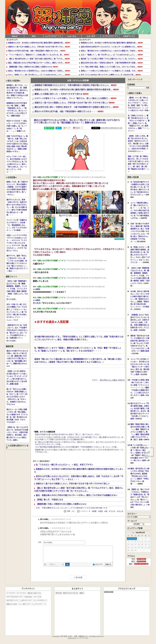Select the 顔 rating toggle
156x644 pixels.
point(63,564)
